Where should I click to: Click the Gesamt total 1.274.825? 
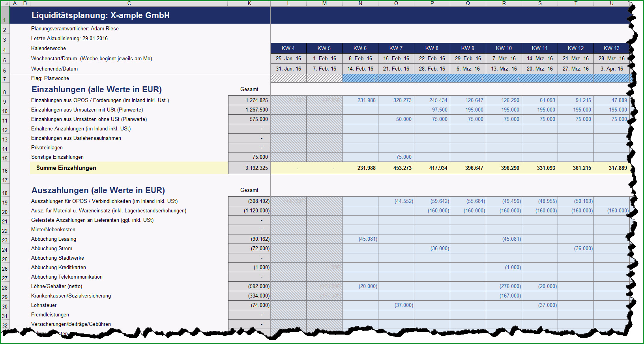pos(249,100)
